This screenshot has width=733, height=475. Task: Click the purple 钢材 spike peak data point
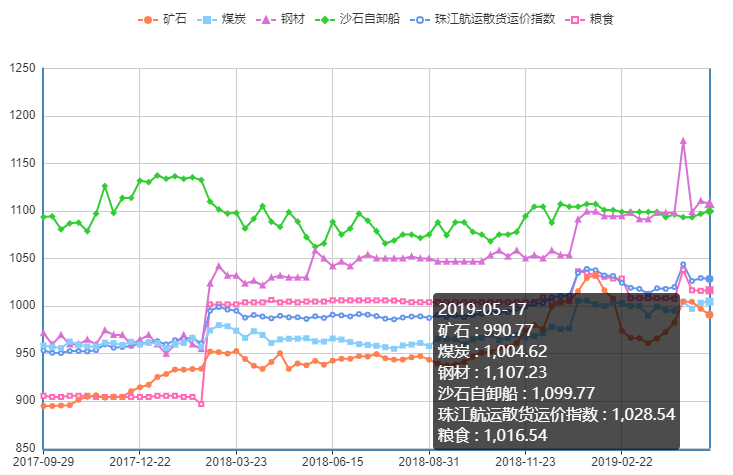coord(683,141)
